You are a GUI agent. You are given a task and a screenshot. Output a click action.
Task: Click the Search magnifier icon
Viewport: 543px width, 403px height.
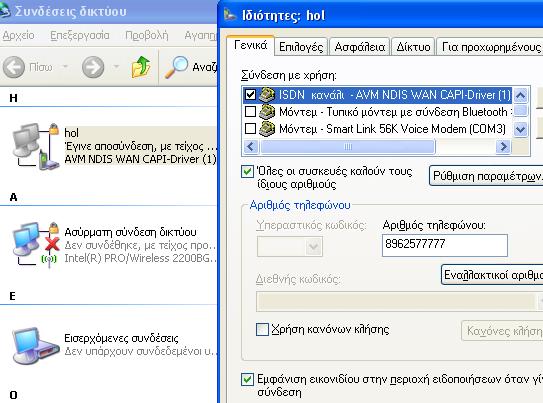[x=176, y=66]
